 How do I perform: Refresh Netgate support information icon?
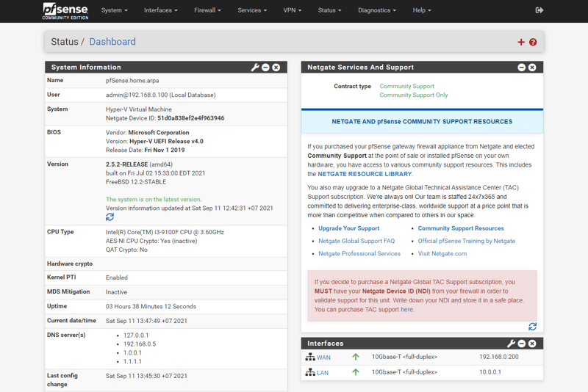[x=532, y=326]
